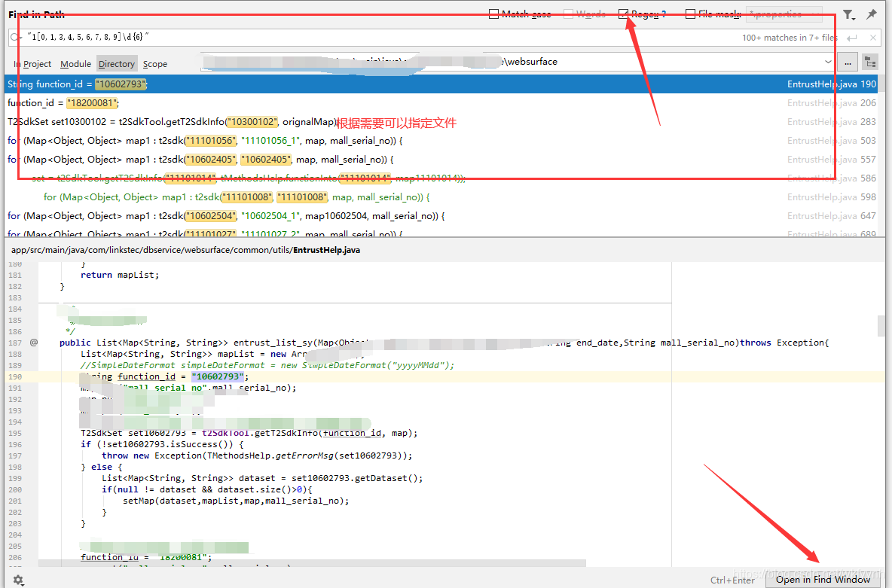
Task: Select the Directory scope tab
Action: click(x=117, y=64)
